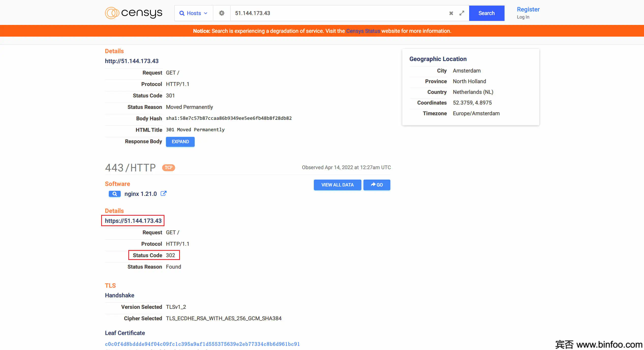Click the expand search fullscreen icon
Screen dimensions: 644x350
point(462,13)
